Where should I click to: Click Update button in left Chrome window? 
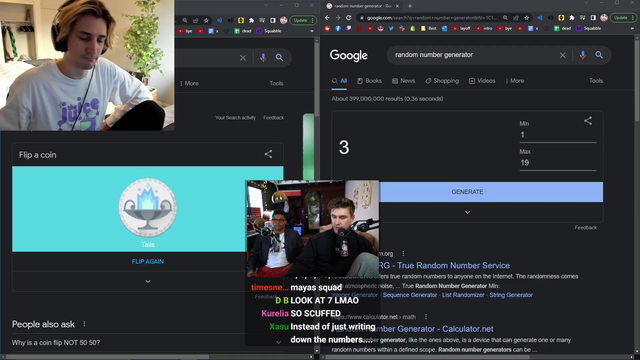click(x=303, y=20)
